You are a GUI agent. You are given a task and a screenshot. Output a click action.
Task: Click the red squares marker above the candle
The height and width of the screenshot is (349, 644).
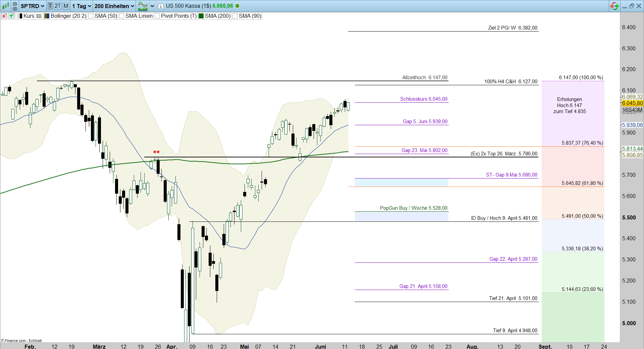point(156,152)
